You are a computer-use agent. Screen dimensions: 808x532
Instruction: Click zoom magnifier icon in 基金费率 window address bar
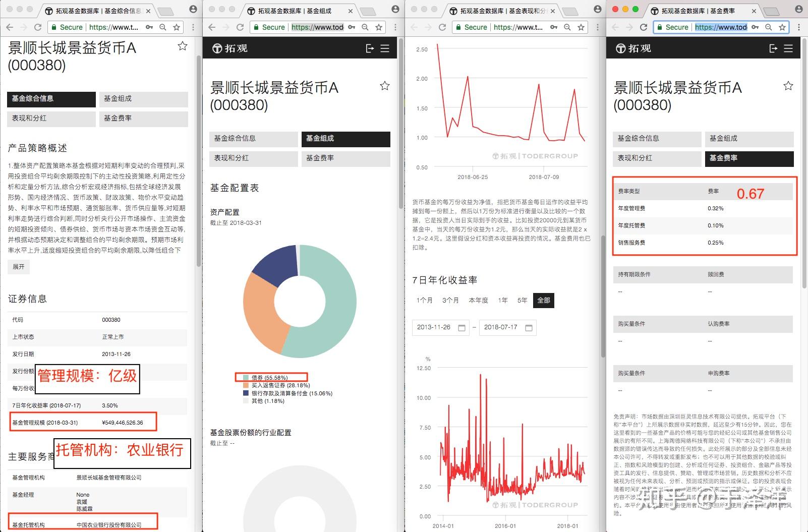coord(769,27)
